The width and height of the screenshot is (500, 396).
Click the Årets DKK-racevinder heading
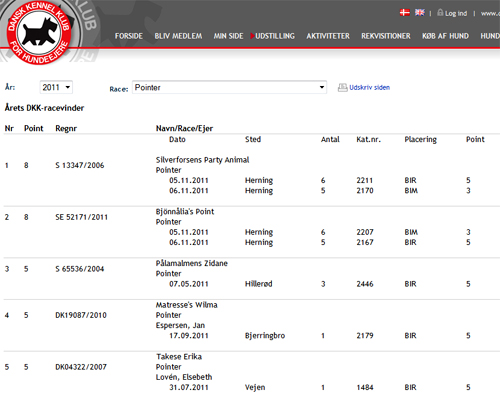click(x=44, y=108)
